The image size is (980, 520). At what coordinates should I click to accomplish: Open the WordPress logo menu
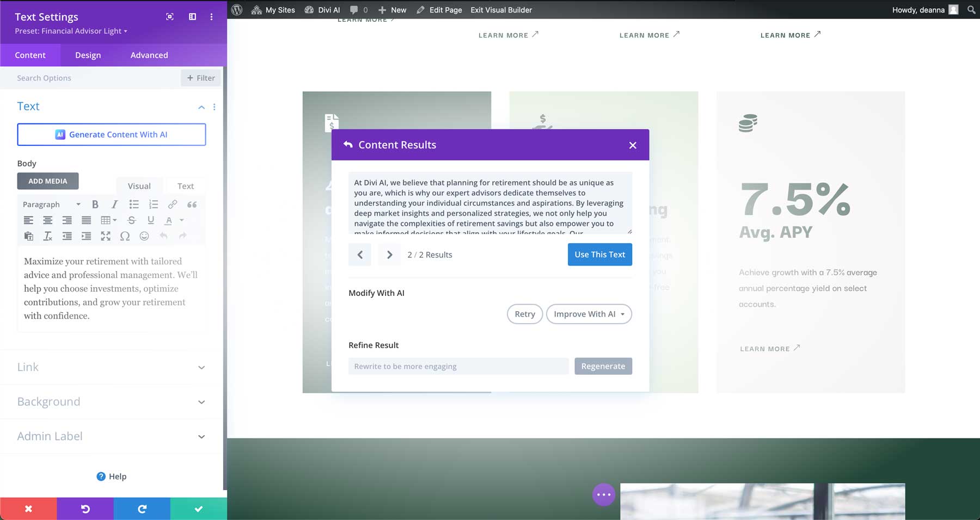tap(237, 10)
